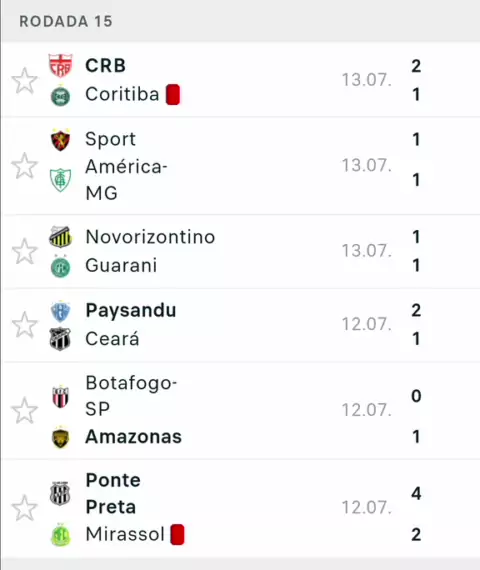Click the Sport club crest
Image resolution: width=480 pixels, height=570 pixels.
tap(60, 140)
